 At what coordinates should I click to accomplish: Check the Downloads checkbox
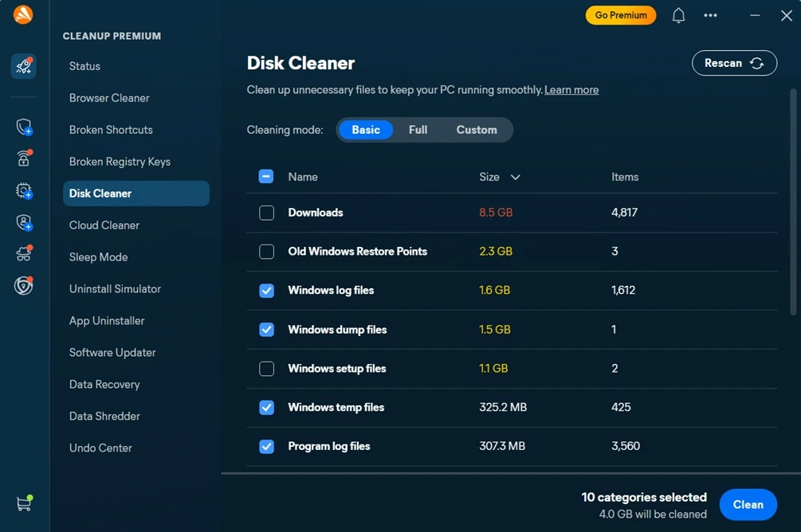266,213
